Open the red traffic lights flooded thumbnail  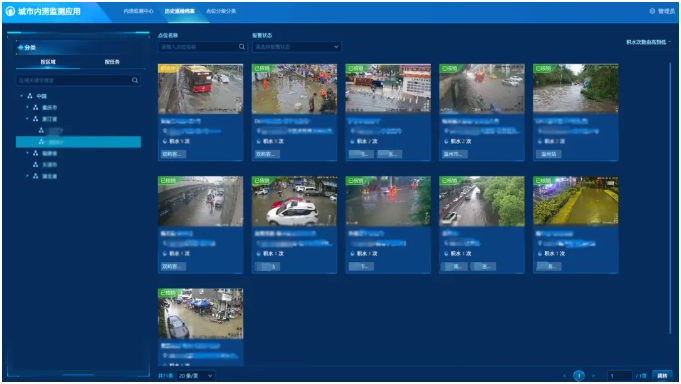[x=388, y=201]
